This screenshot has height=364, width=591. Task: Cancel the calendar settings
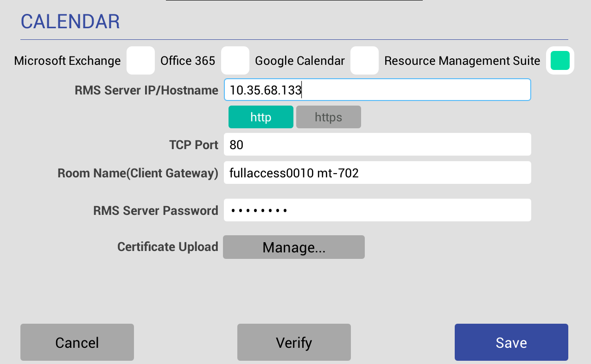click(x=77, y=342)
